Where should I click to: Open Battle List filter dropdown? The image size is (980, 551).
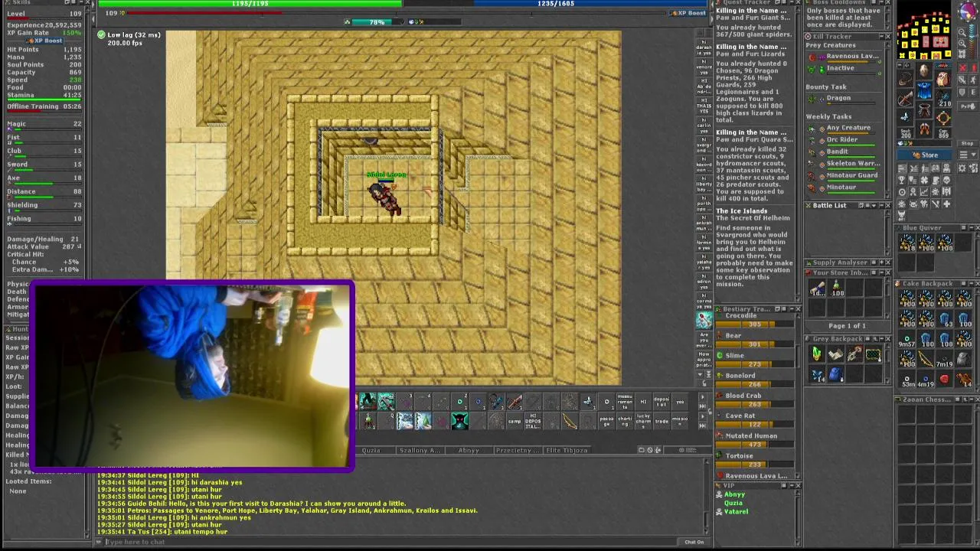click(874, 205)
